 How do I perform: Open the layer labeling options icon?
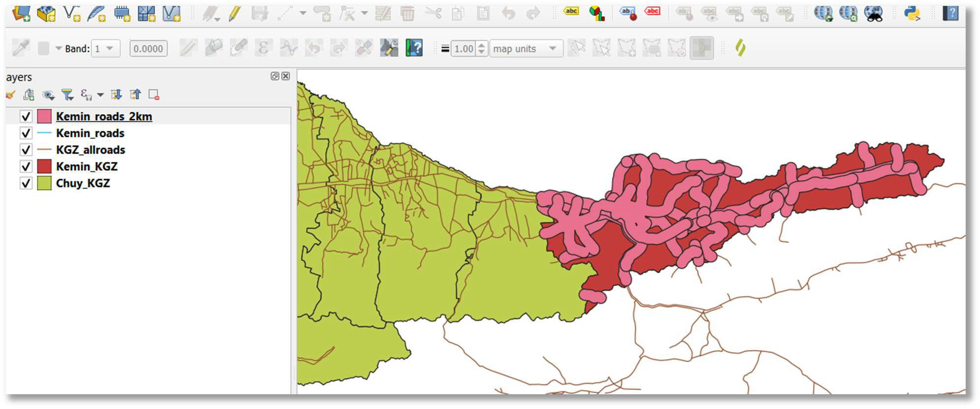(x=571, y=12)
